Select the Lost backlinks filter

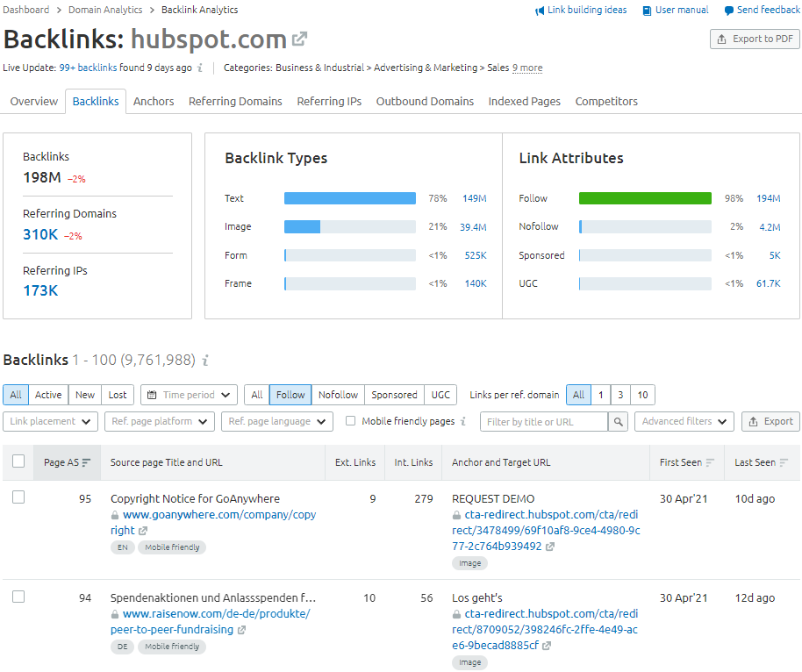point(117,395)
